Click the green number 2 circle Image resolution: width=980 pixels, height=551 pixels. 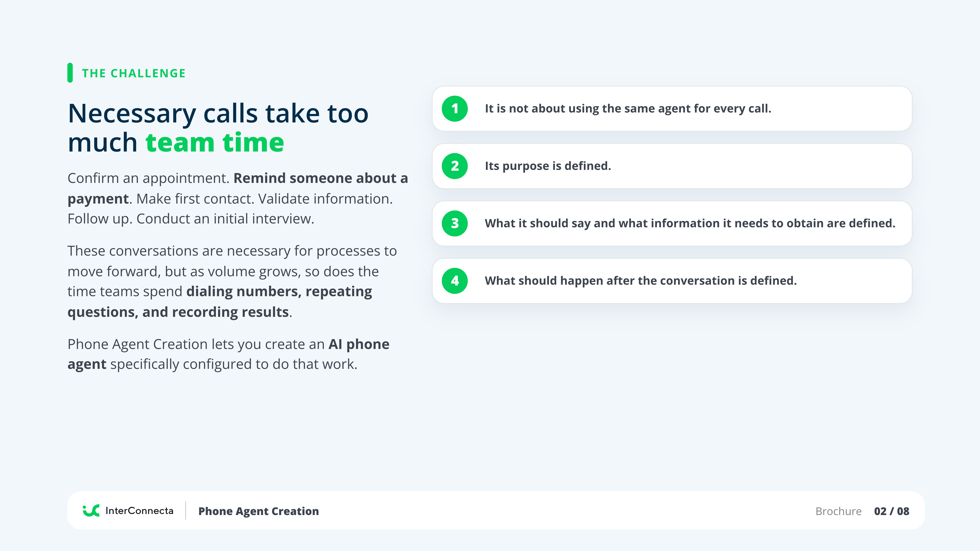(455, 166)
